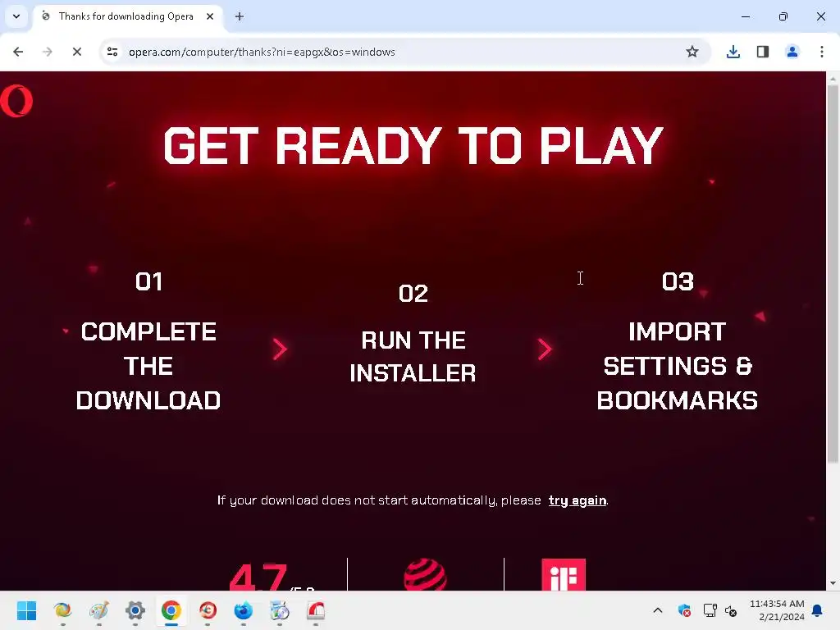Click the red dot design award logo
The width and height of the screenshot is (840, 630).
click(x=426, y=574)
